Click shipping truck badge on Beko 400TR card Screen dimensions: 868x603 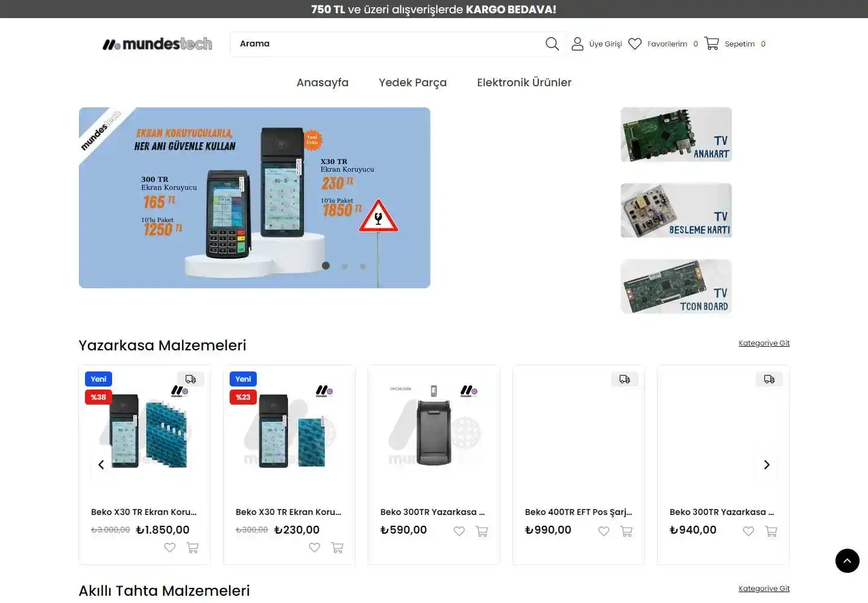(x=624, y=379)
